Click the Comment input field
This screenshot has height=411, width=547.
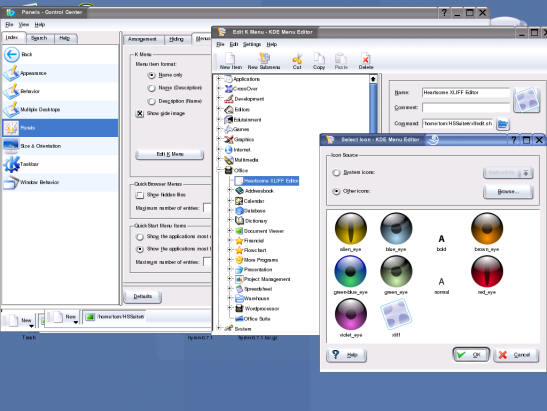(466, 107)
